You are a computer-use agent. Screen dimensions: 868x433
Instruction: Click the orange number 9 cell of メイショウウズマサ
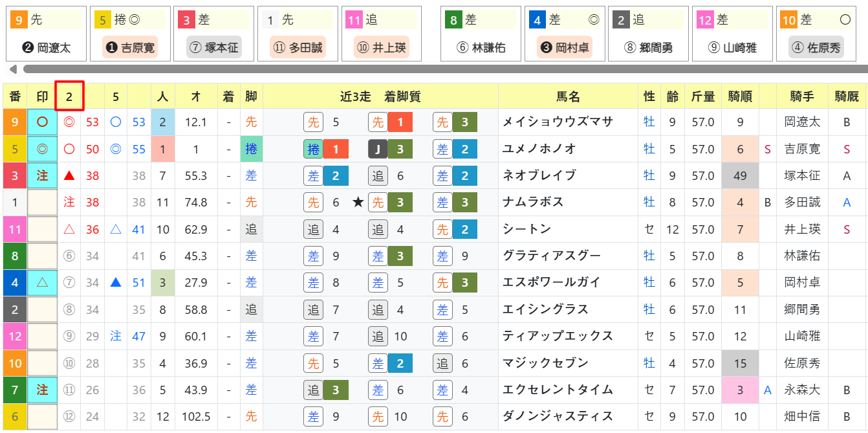(15, 122)
